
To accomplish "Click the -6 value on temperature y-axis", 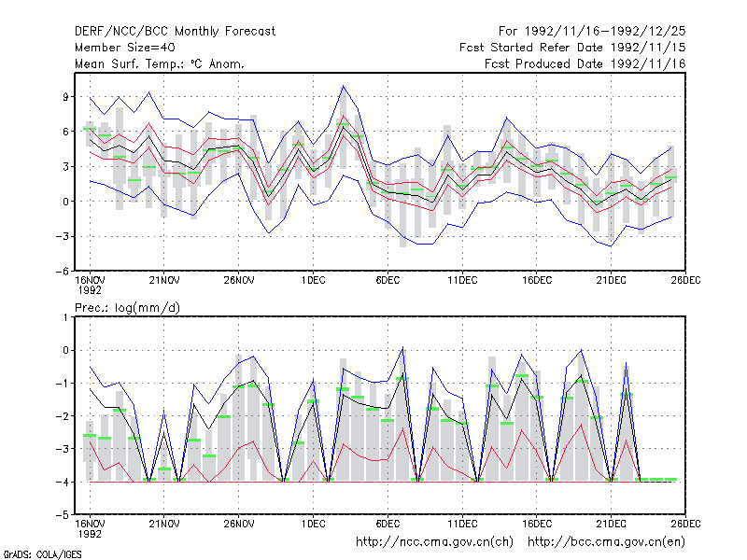I will pos(62,272).
